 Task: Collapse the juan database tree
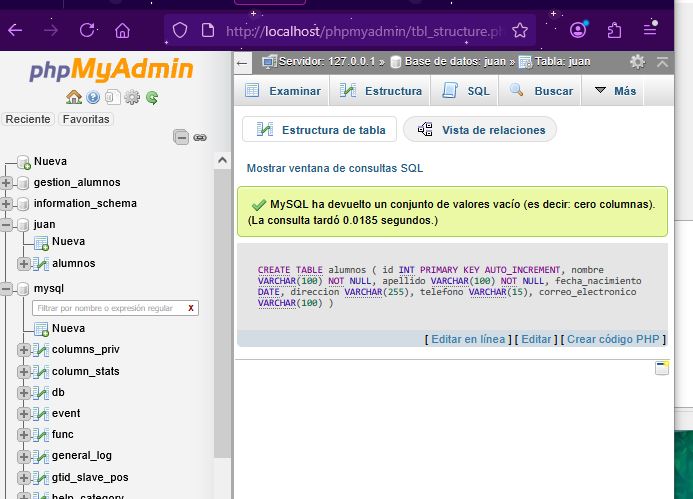pos(7,225)
